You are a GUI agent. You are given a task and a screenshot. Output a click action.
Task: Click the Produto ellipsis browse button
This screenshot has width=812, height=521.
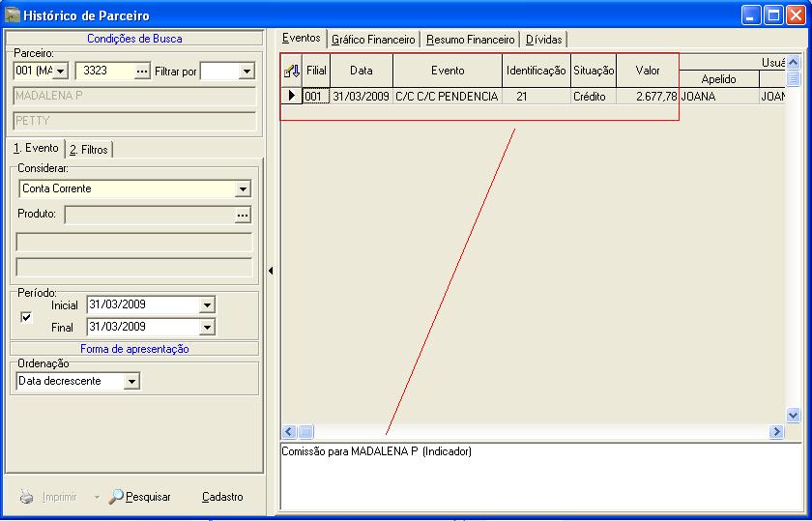click(x=243, y=215)
